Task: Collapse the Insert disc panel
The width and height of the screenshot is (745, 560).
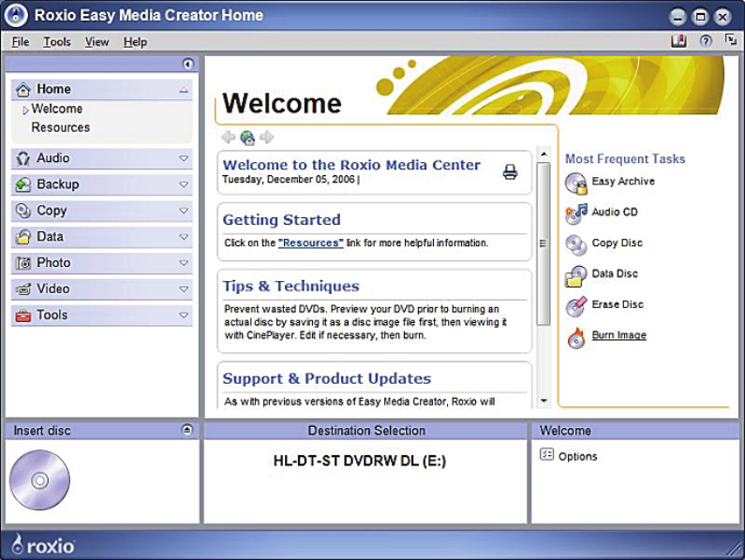Action: tap(187, 430)
